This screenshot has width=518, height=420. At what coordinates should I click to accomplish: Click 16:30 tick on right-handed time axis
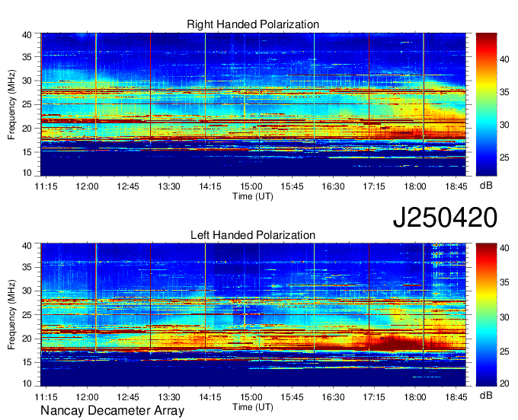tap(333, 186)
